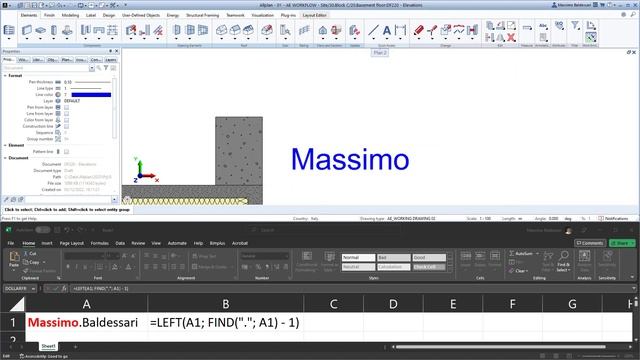Toggle the Excel AutoSave switch

point(42,230)
